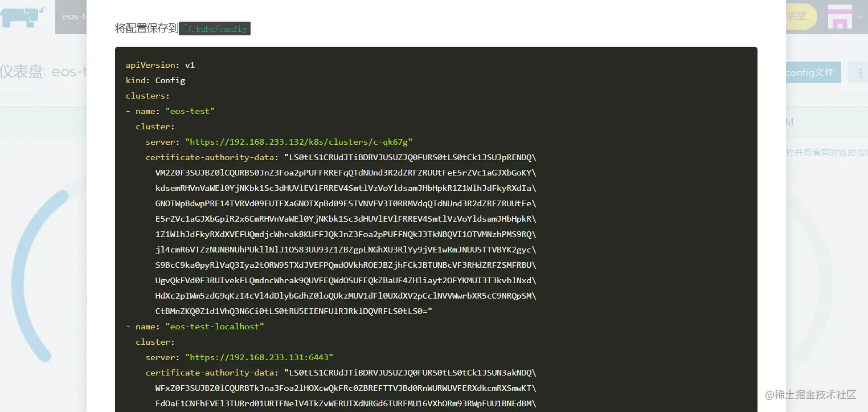Click the ~/.kube/config path label
The height and width of the screenshot is (412, 868).
click(215, 28)
